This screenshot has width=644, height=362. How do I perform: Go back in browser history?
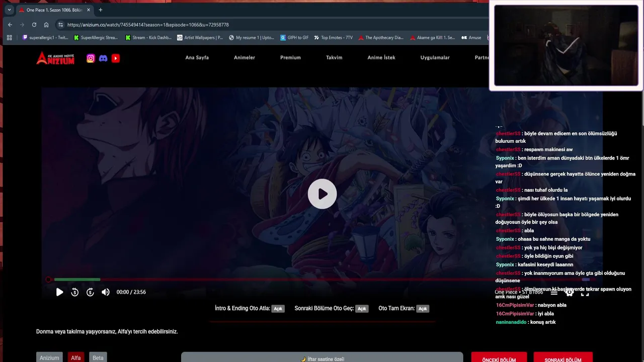coord(10,25)
